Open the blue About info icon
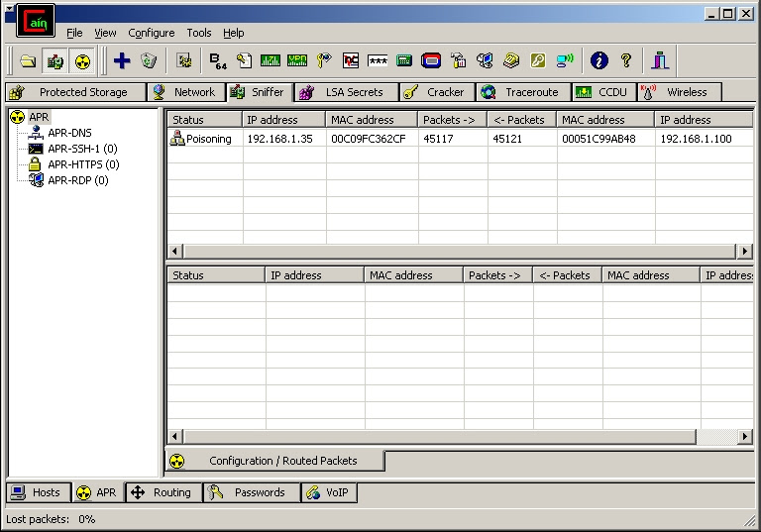 coord(599,60)
